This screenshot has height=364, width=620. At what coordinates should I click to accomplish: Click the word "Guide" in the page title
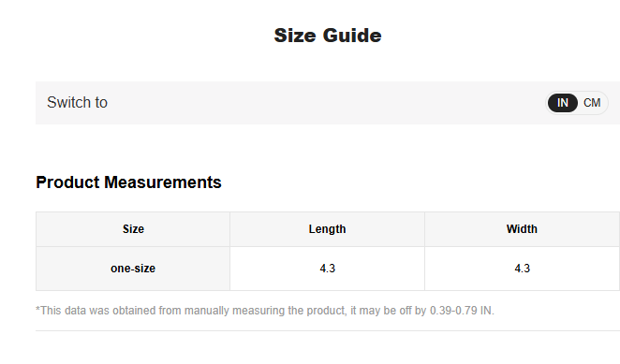(352, 36)
